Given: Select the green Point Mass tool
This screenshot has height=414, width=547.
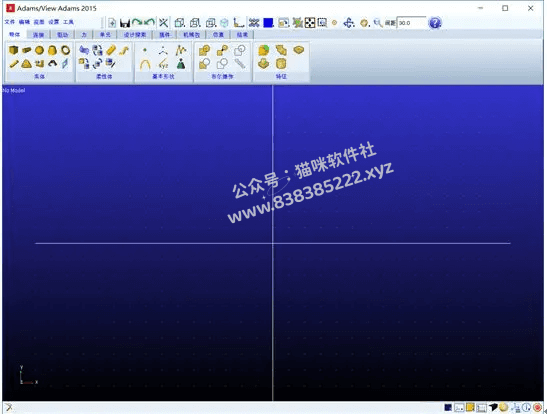Looking at the screenshot, I should (x=181, y=64).
